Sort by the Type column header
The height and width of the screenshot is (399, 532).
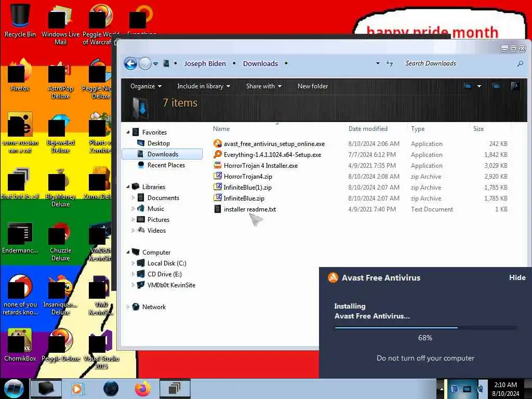pyautogui.click(x=418, y=129)
